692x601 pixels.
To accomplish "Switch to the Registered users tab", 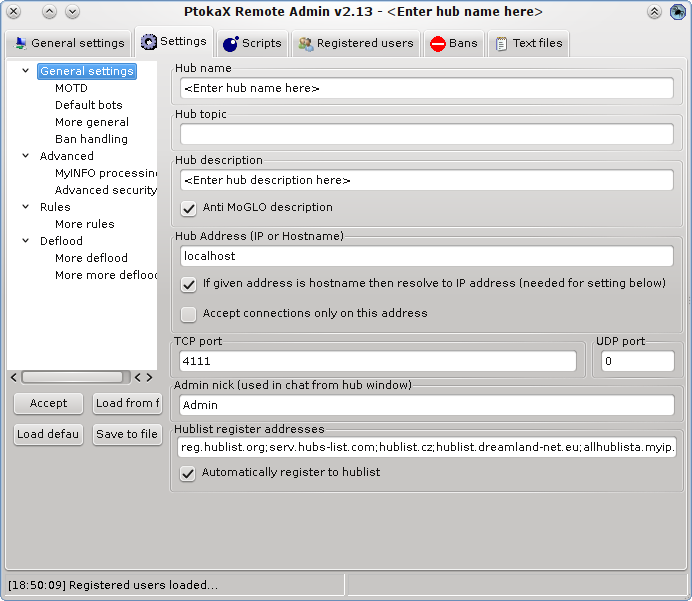I will click(x=356, y=44).
